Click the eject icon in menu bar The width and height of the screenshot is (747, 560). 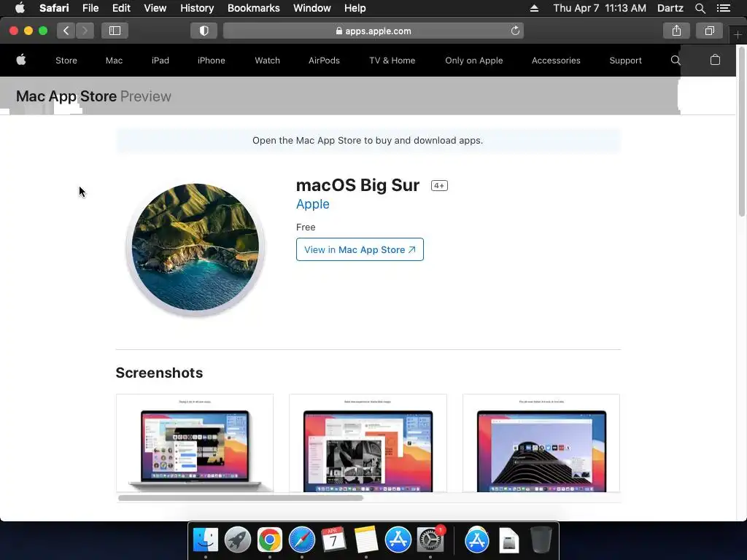coord(534,8)
